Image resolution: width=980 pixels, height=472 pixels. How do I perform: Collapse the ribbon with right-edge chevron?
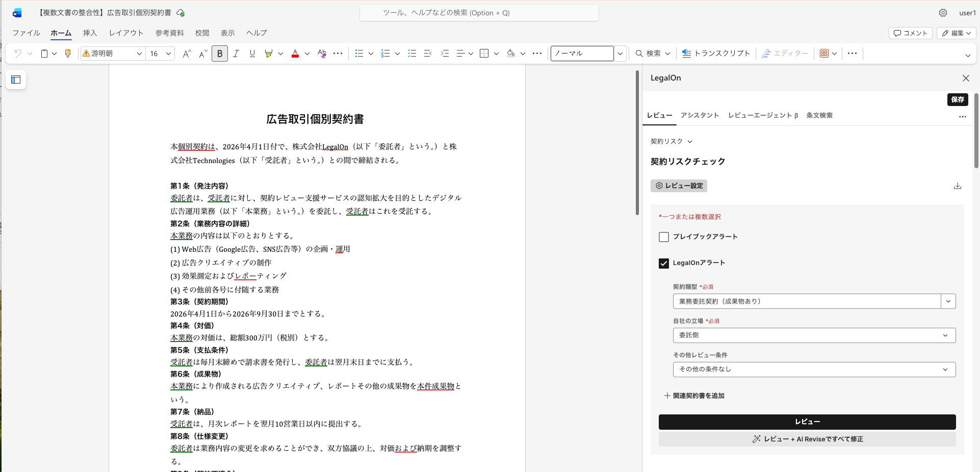point(968,55)
